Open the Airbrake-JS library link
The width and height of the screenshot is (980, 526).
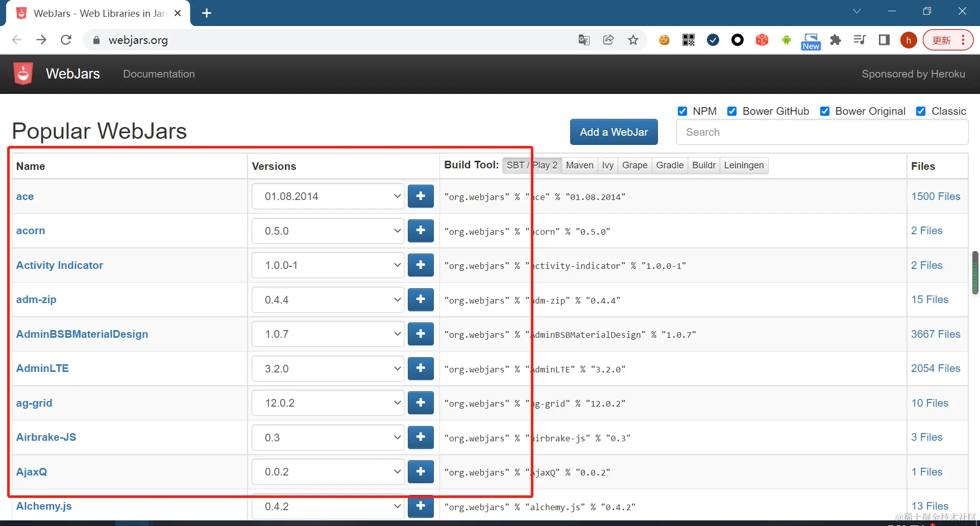pyautogui.click(x=46, y=437)
